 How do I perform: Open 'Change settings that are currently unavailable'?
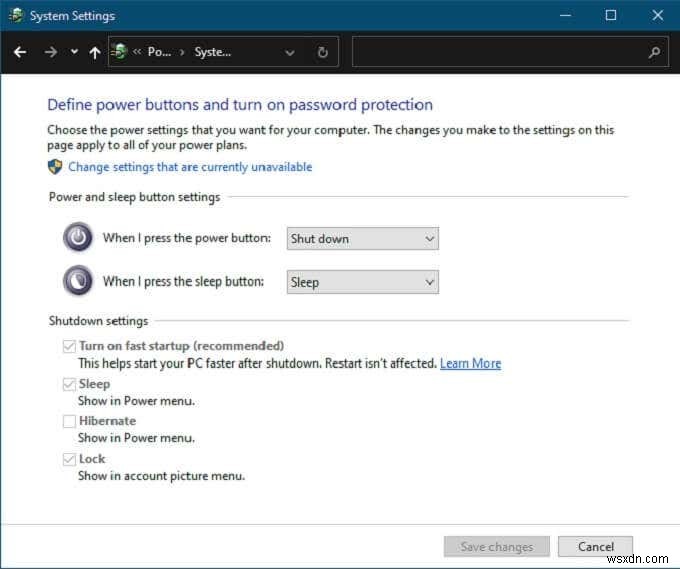[x=190, y=167]
